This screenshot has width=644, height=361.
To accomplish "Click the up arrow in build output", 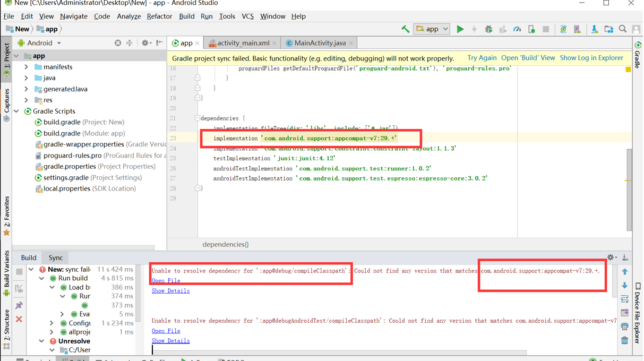I will 625,272.
